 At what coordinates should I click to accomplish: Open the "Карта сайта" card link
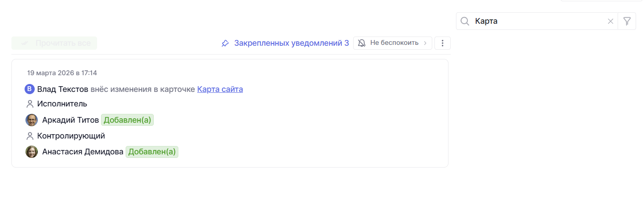point(220,89)
